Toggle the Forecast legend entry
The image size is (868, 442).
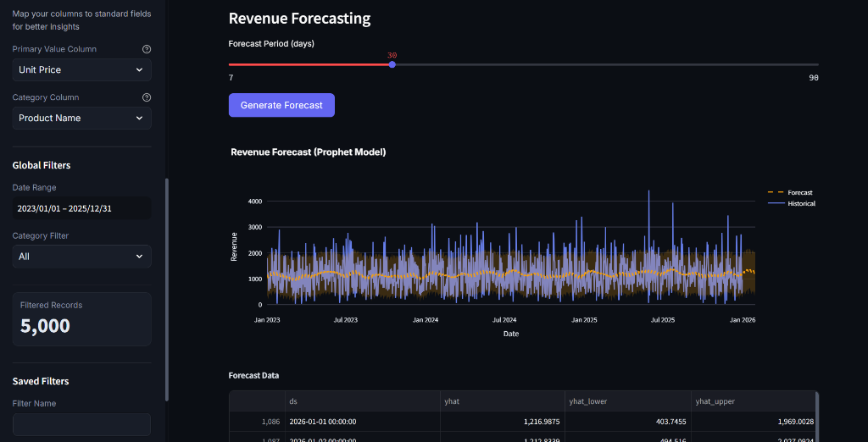(x=790, y=192)
